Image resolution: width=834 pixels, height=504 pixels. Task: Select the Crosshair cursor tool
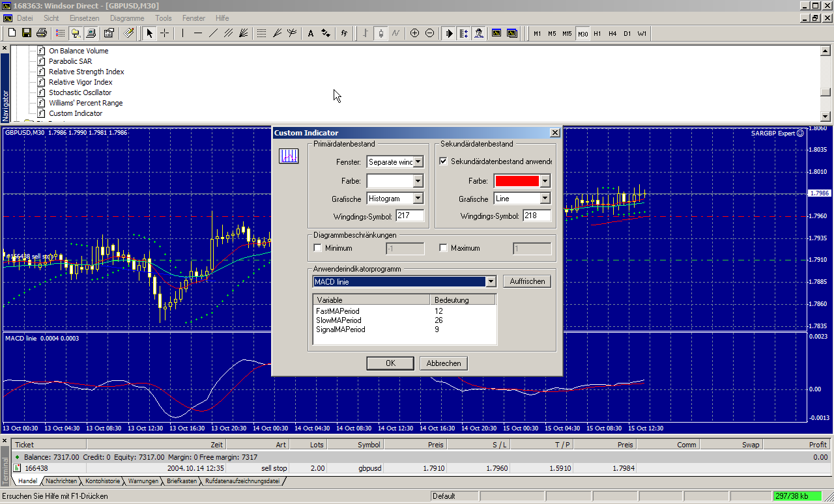pyautogui.click(x=165, y=33)
